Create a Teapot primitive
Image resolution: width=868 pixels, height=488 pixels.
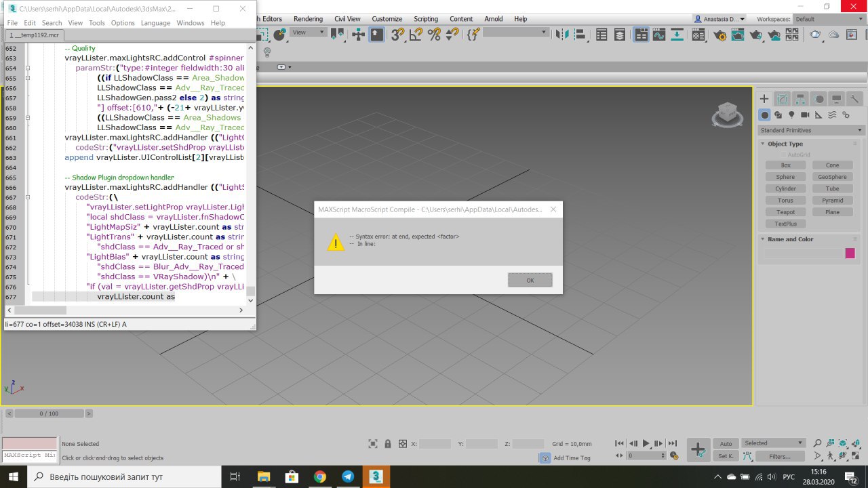tap(785, 212)
